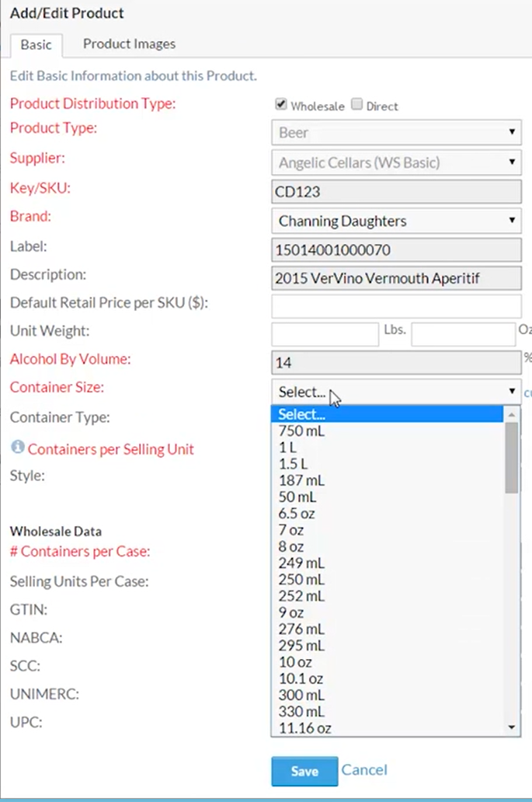
Task: Click info icon beside Containers per Selling Unit
Action: click(17, 448)
